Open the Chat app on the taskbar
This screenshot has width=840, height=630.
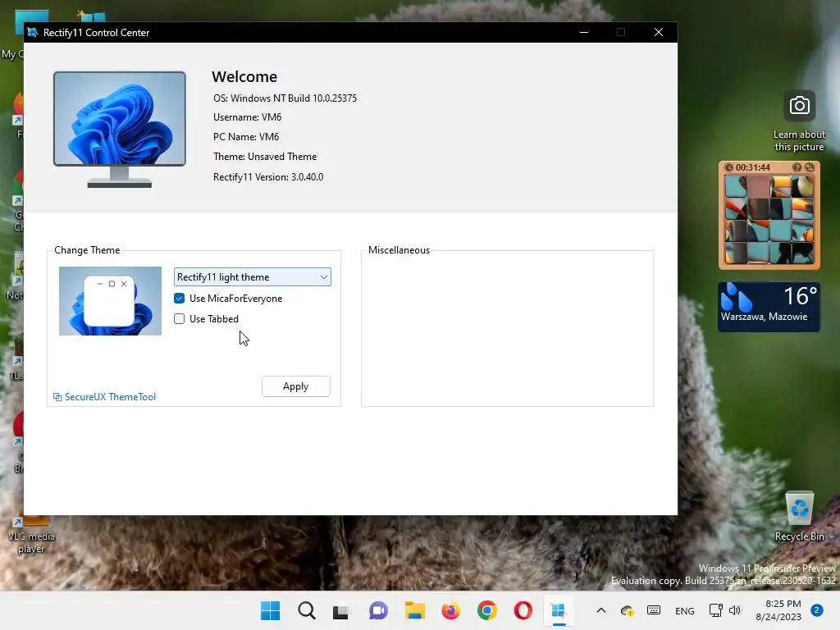pyautogui.click(x=378, y=610)
